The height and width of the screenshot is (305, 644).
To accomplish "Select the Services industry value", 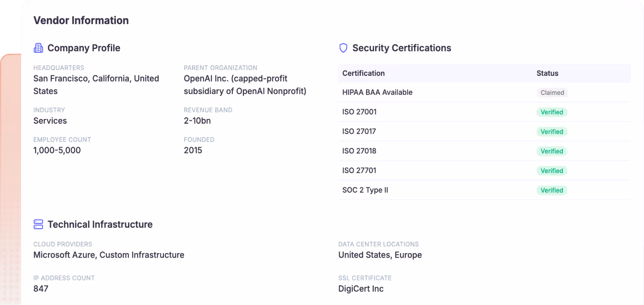I will 50,121.
